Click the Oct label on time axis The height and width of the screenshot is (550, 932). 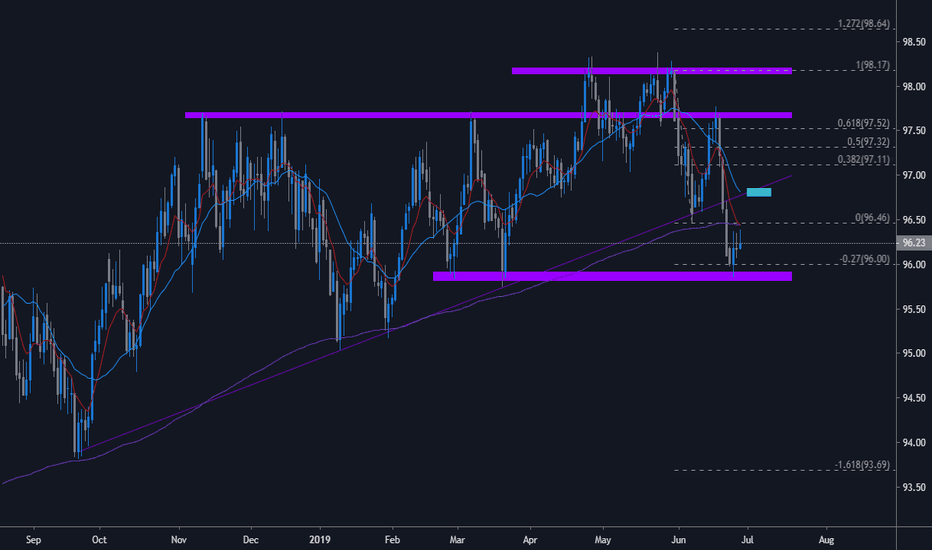(99, 540)
